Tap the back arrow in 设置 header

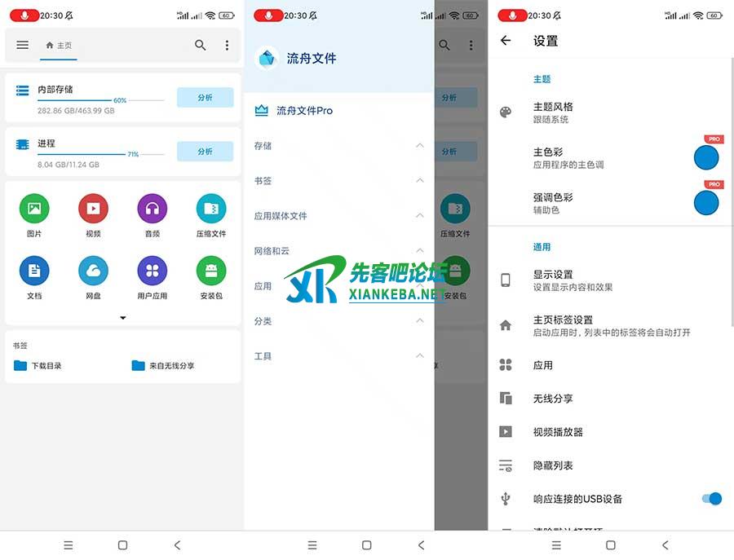click(x=506, y=40)
